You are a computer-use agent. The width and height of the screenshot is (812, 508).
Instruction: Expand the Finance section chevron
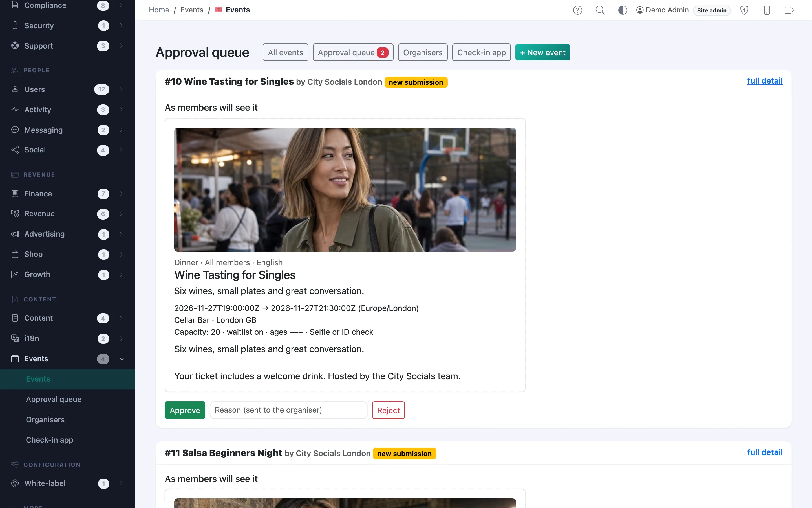pyautogui.click(x=121, y=194)
